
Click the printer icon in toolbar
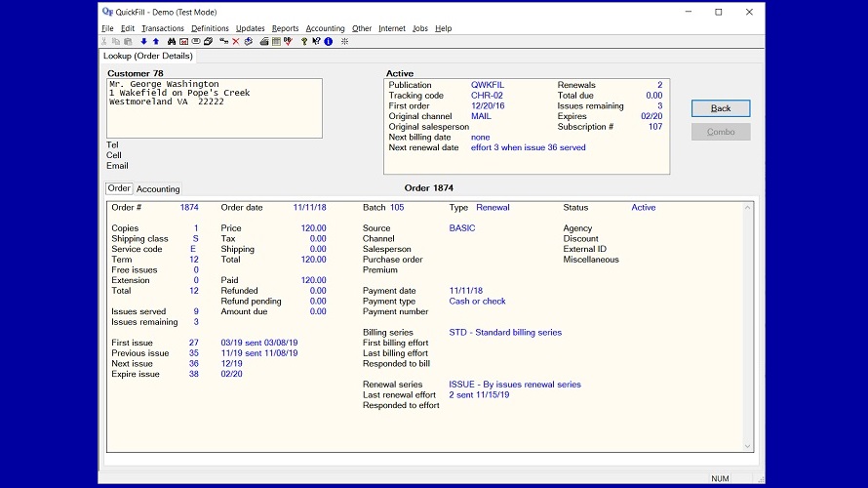[264, 42]
